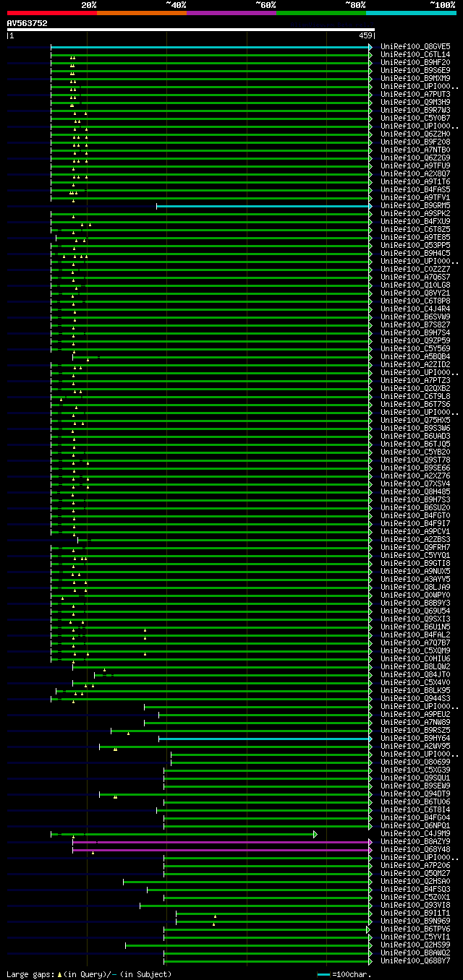Select label UniRef100_Q6NPQ1

[x=415, y=825]
